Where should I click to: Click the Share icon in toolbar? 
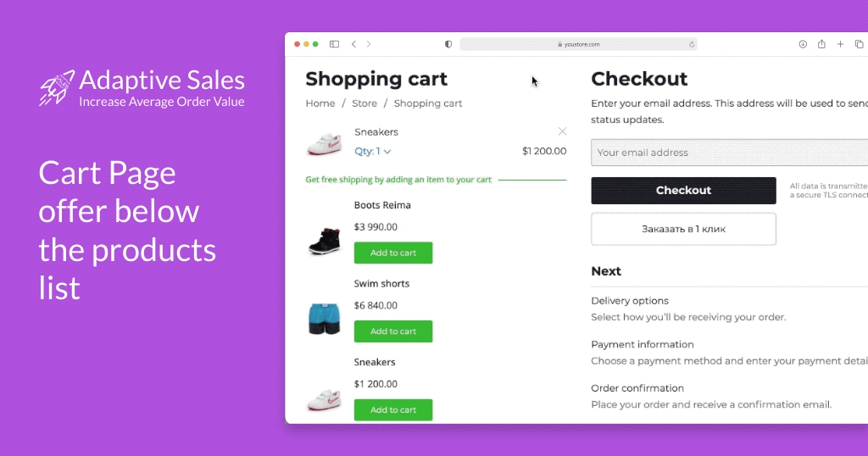821,44
